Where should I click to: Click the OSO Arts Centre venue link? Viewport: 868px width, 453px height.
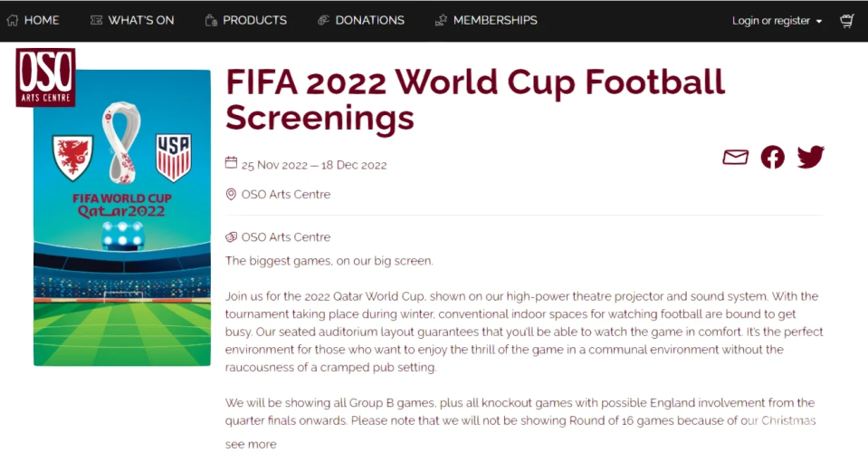(x=285, y=195)
